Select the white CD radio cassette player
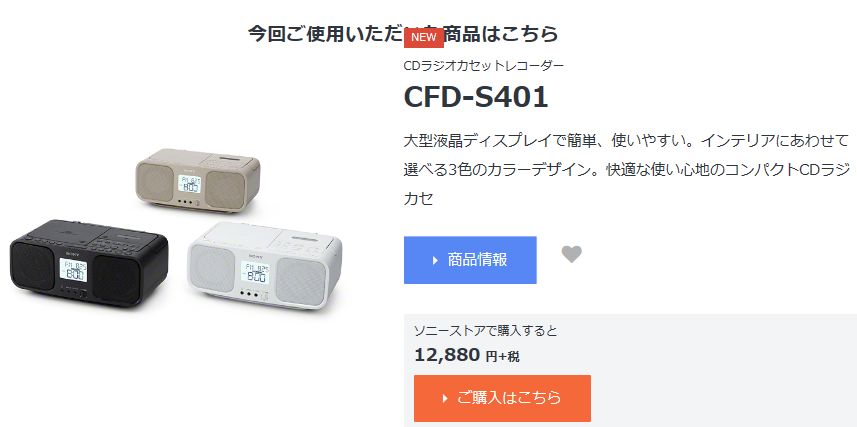This screenshot has height=427, width=857. [265, 265]
